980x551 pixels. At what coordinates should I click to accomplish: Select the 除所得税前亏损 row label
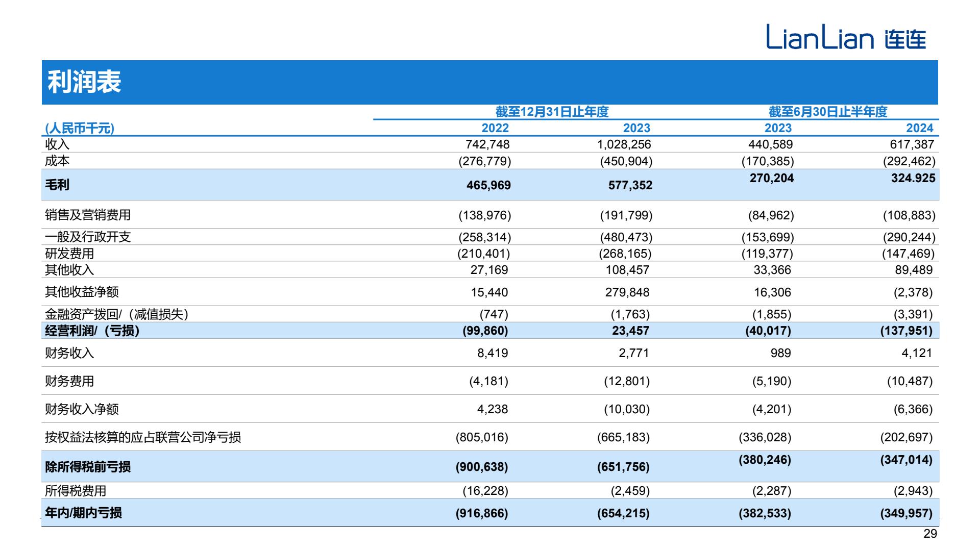tap(88, 466)
